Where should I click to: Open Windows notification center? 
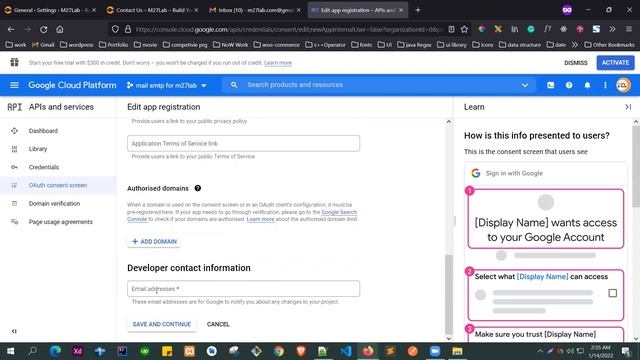(626, 351)
